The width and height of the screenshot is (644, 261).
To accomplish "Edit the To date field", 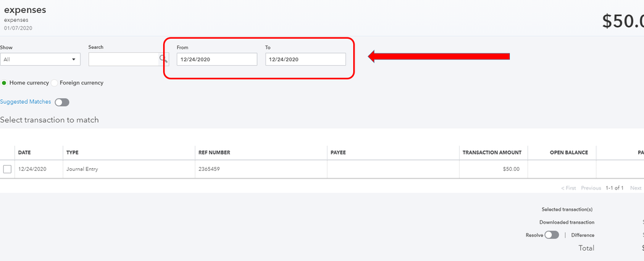I will pyautogui.click(x=306, y=59).
